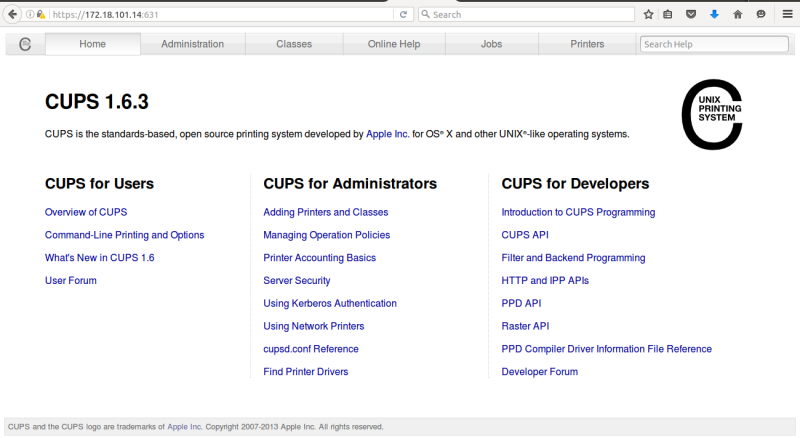Screen dimensions: 800x438
Task: Click the CUPS 1.6.3 heading
Action: [x=96, y=102]
